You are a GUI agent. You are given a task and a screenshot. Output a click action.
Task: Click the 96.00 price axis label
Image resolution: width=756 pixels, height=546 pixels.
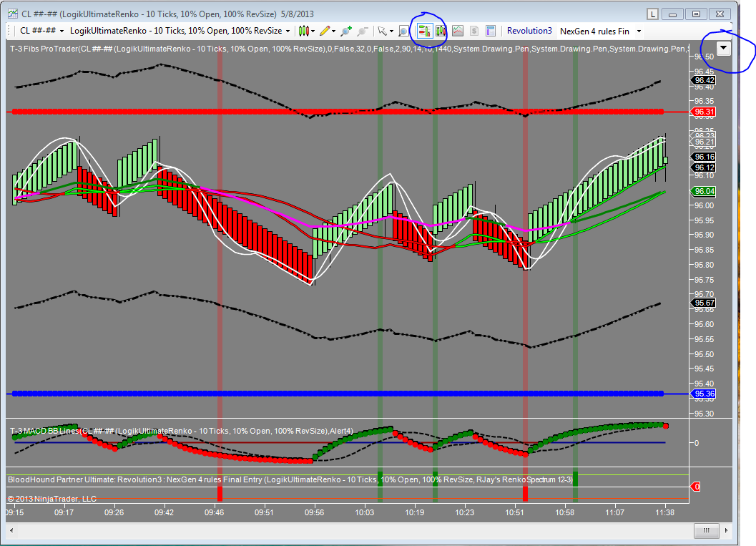704,205
